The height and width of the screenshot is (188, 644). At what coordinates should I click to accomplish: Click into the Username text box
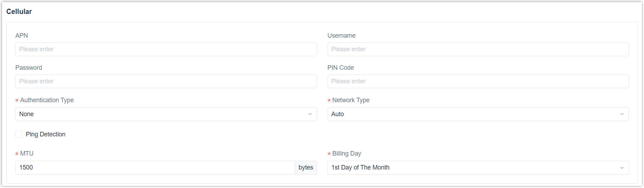[478, 49]
